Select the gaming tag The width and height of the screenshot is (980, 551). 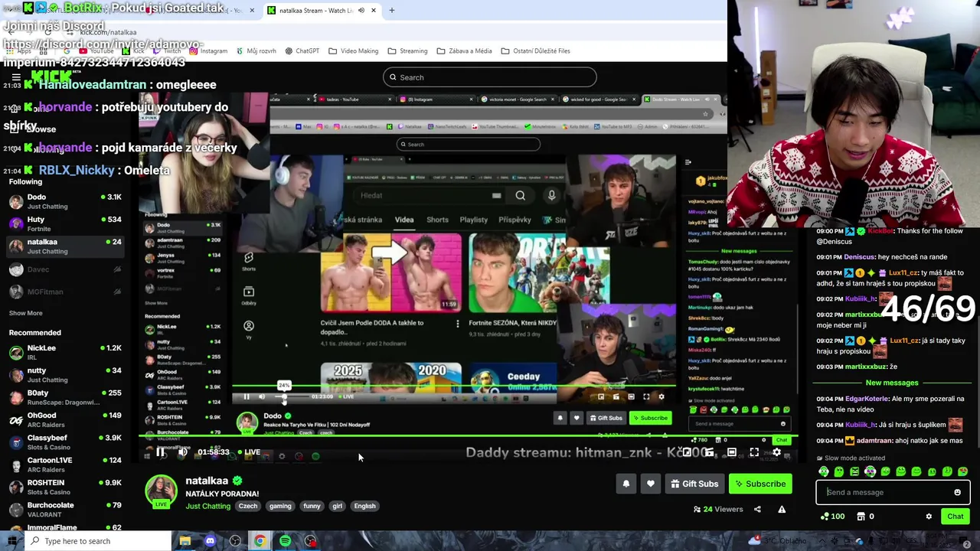click(280, 506)
